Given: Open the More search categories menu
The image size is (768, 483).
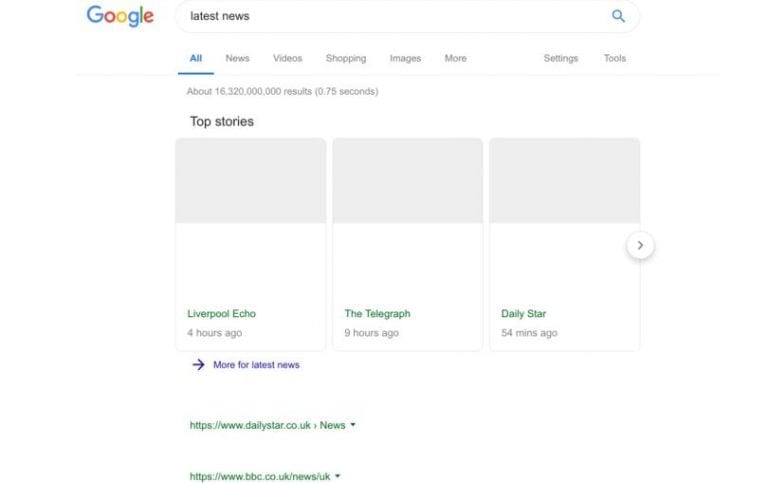Looking at the screenshot, I should pos(455,58).
